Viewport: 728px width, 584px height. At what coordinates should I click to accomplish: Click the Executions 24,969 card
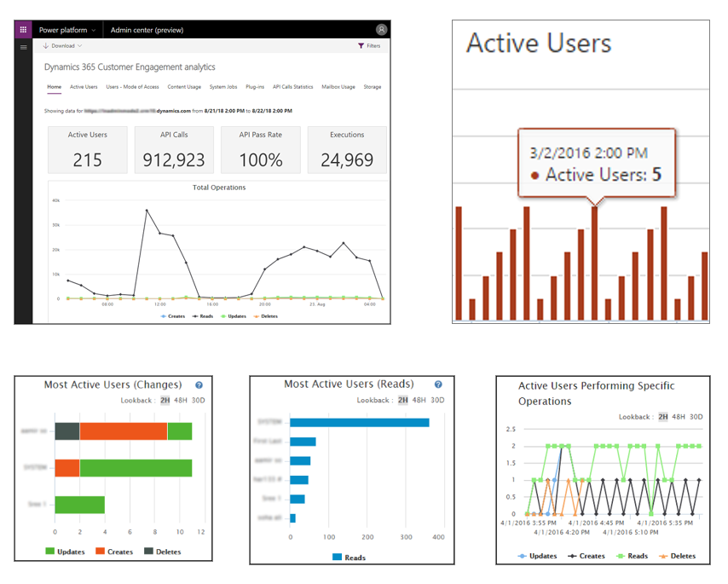point(347,150)
